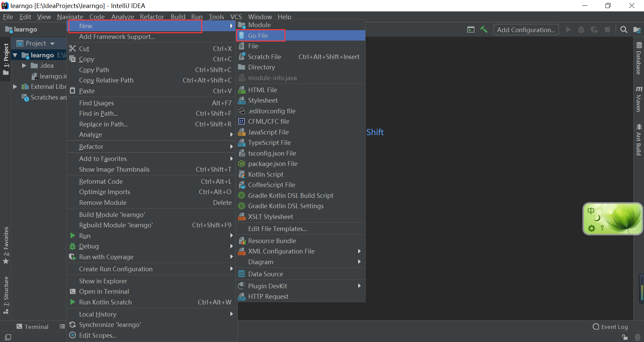Click the Go File gopher icon
This screenshot has width=644, height=342.
(x=241, y=36)
